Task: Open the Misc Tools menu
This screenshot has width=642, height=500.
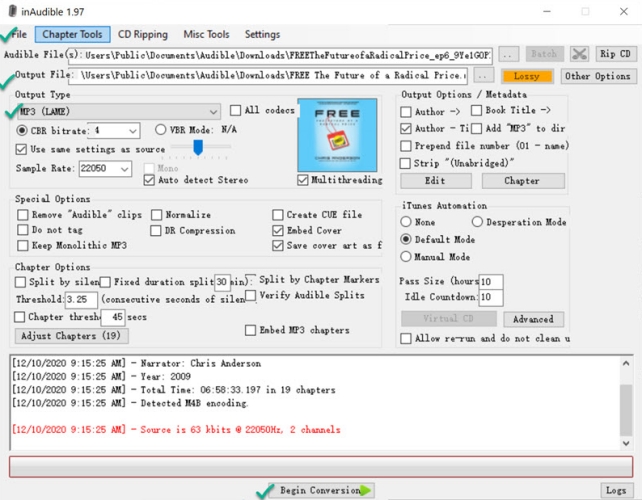Action: point(206,34)
